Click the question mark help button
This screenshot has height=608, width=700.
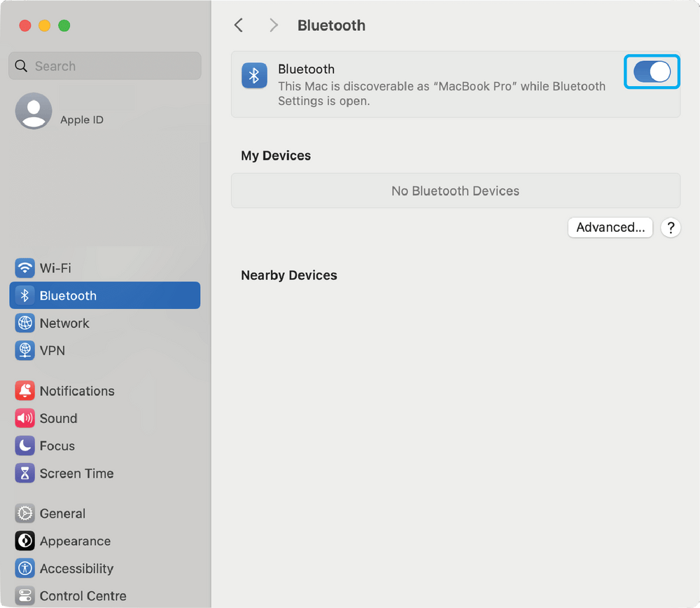pos(671,228)
